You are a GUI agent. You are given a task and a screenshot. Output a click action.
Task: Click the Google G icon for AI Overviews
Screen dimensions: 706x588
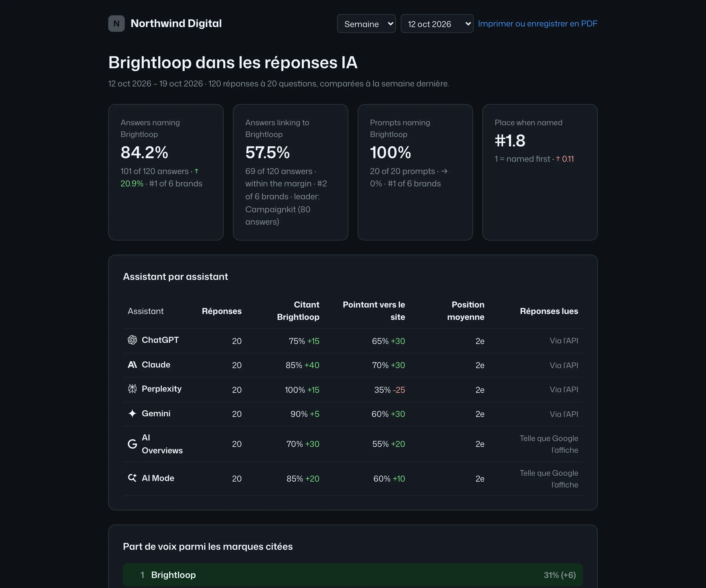click(x=132, y=444)
